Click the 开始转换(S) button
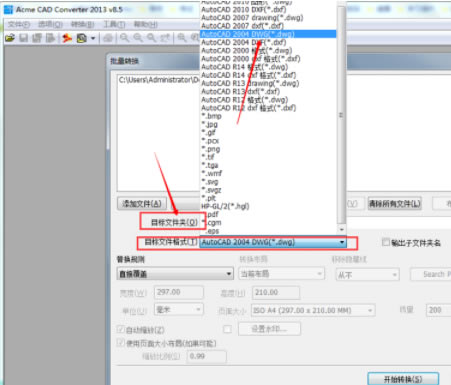This screenshot has height=385, width=451. point(403,379)
